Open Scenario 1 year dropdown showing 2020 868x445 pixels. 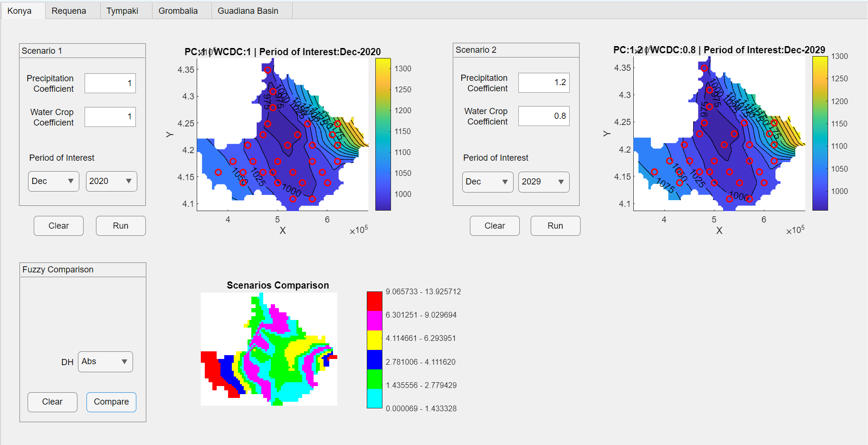click(112, 181)
